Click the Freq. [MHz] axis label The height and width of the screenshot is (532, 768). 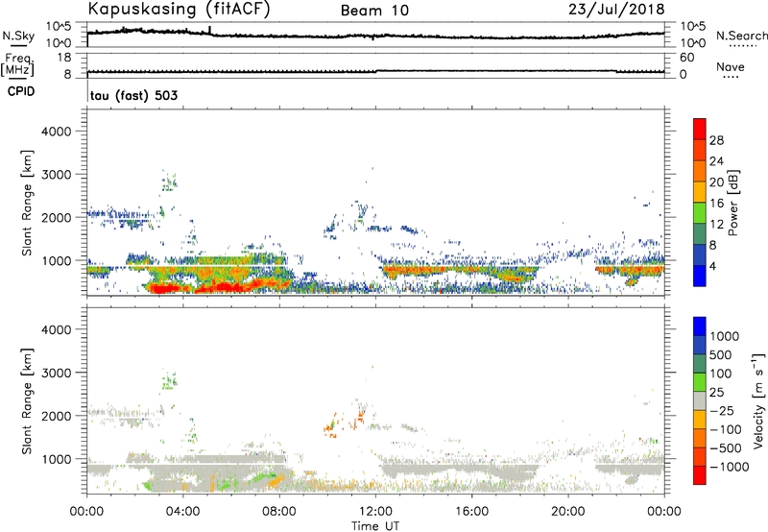(17, 65)
